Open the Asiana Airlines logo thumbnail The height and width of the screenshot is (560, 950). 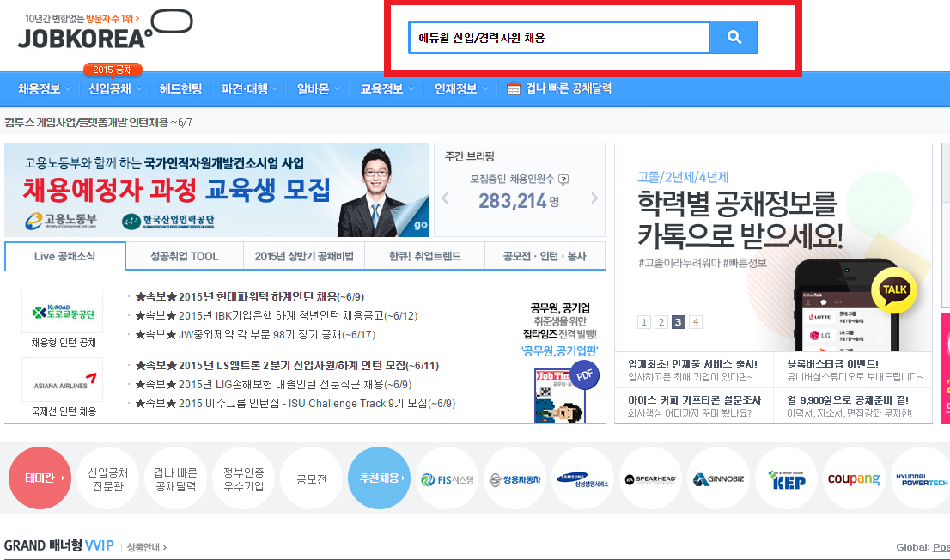(63, 380)
